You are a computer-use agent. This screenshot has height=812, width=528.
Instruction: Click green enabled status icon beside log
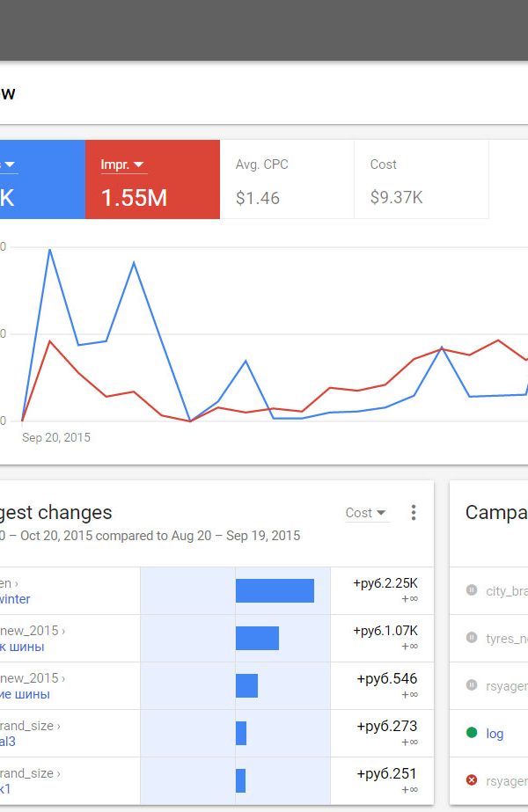tap(472, 732)
